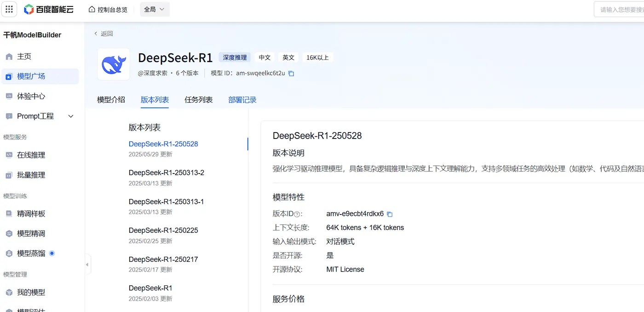Open 模型广场 in the sidebar
The height and width of the screenshot is (312, 644).
tap(40, 76)
